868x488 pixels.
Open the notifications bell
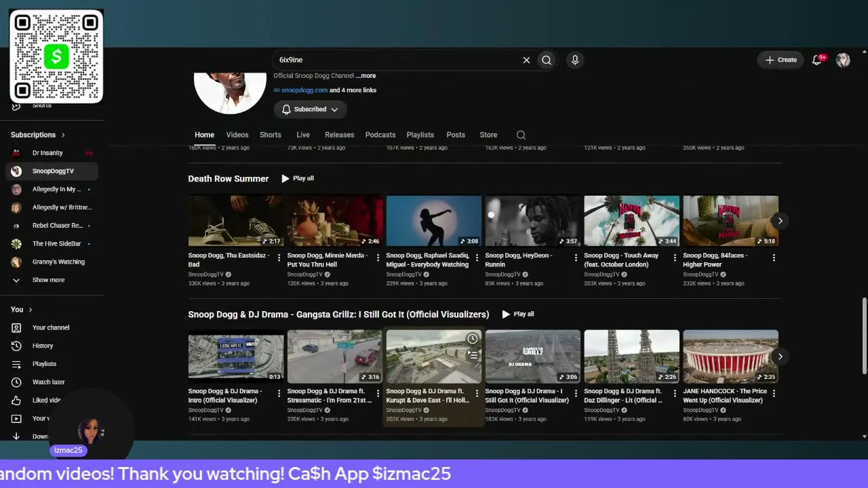pyautogui.click(x=818, y=60)
